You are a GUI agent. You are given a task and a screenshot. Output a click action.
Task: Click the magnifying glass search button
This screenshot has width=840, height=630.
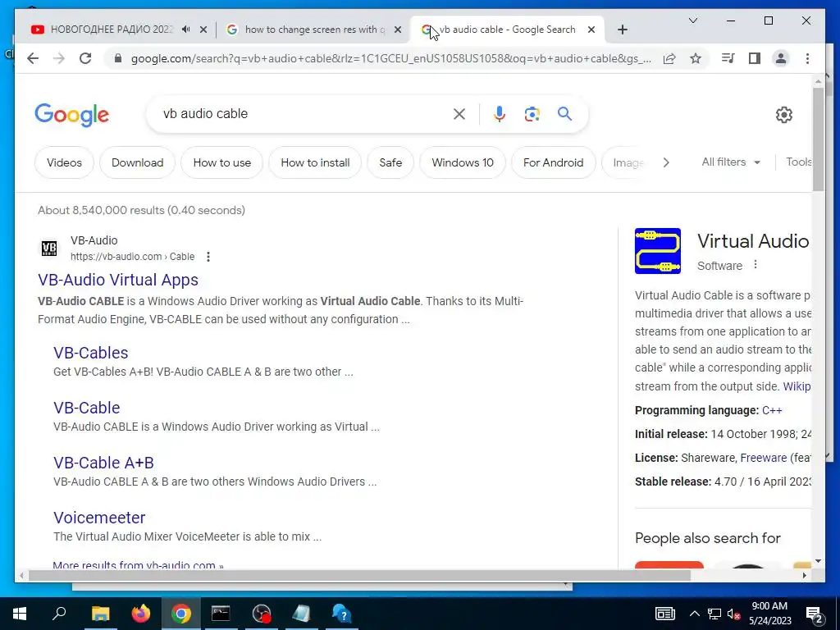tap(564, 113)
